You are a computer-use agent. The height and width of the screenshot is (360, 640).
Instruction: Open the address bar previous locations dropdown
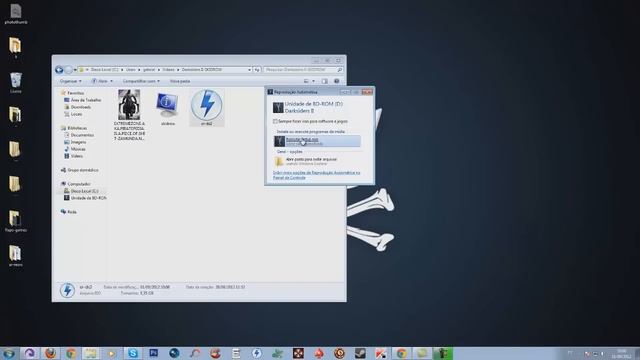(249, 70)
